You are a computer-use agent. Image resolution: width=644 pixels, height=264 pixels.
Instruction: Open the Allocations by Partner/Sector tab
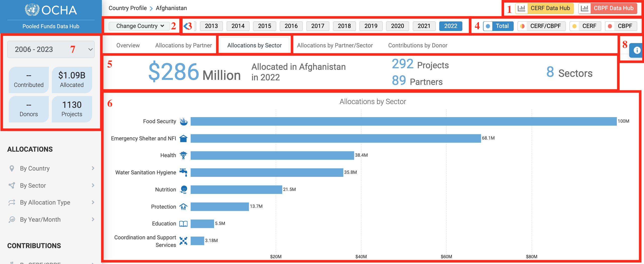(335, 45)
